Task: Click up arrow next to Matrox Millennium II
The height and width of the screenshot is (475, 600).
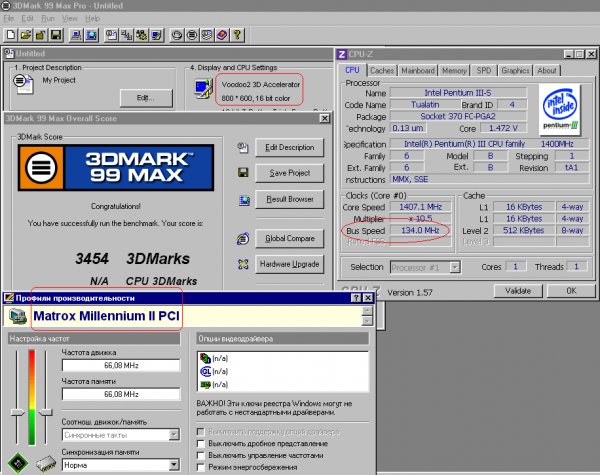Action: pyautogui.click(x=367, y=310)
